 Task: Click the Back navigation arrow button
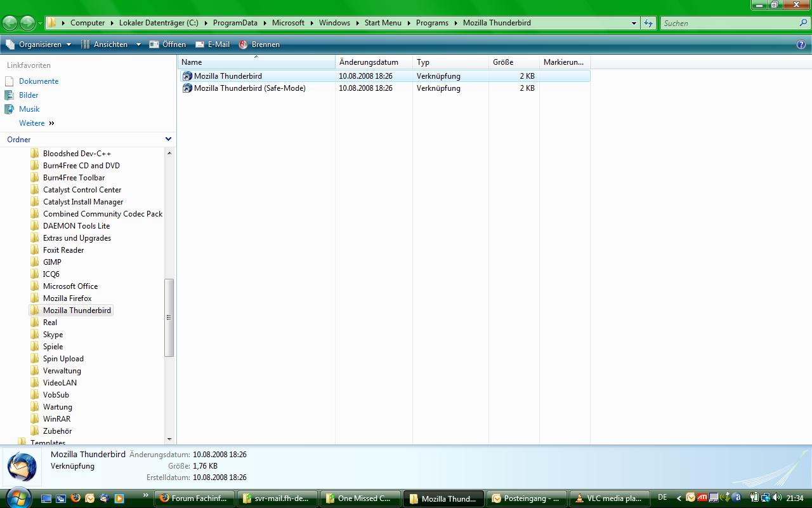pos(10,23)
